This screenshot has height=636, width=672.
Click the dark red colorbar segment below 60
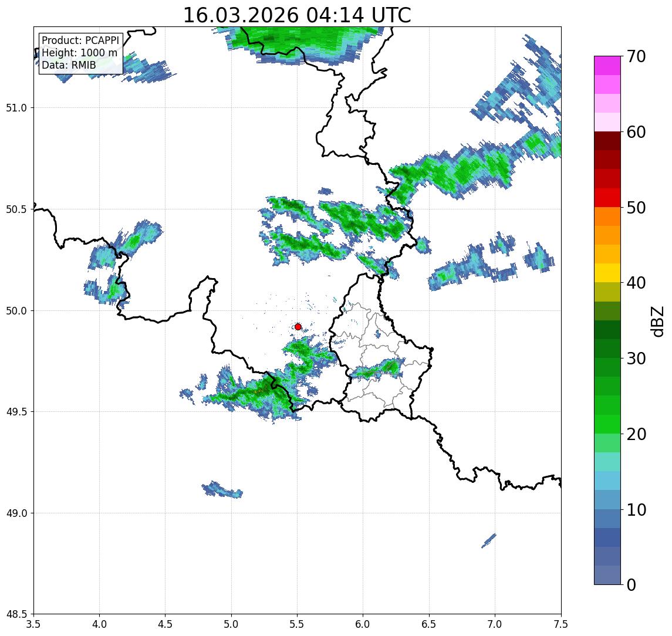pos(607,141)
